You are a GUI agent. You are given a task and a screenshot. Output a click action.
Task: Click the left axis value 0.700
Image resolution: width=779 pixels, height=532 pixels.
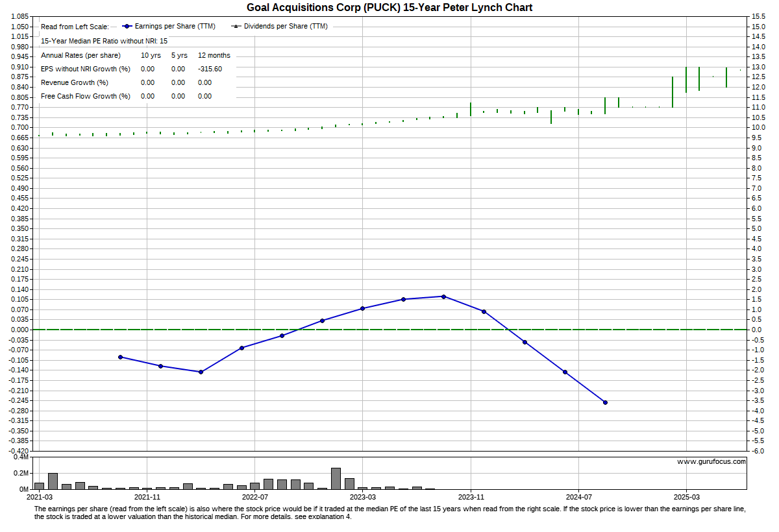21,128
